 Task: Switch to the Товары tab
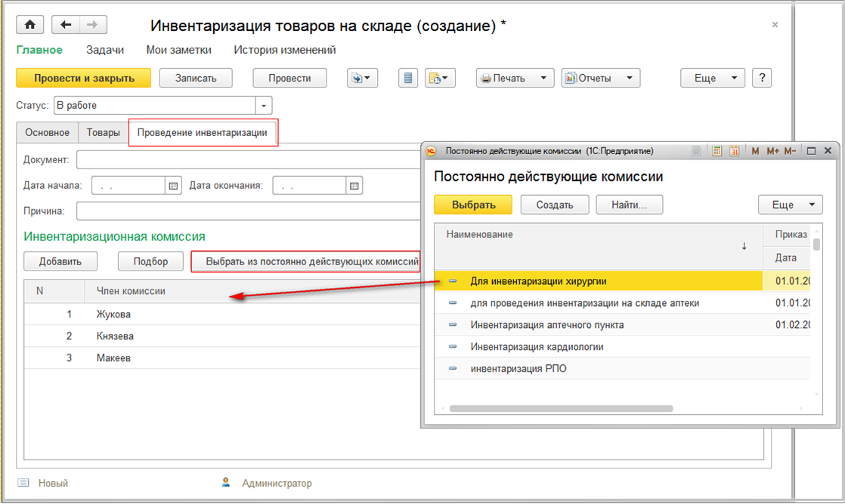click(x=104, y=132)
